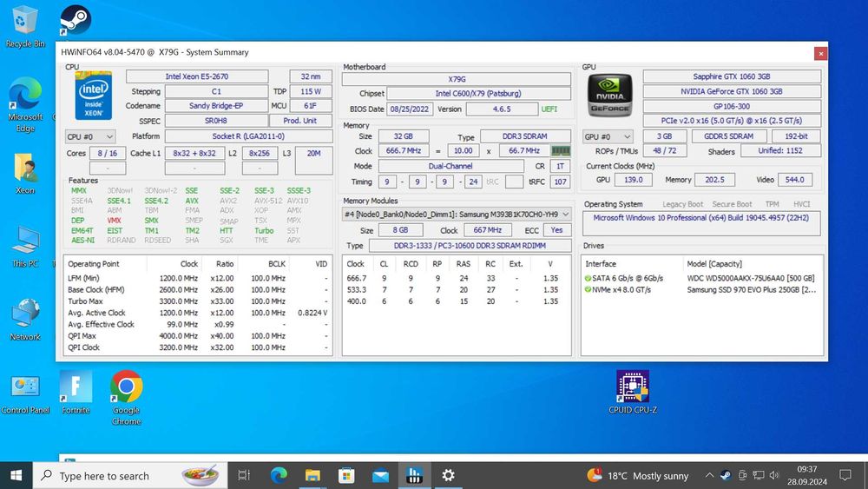Expand the memory module selector dropdown
The height and width of the screenshot is (489, 868).
[x=457, y=215]
